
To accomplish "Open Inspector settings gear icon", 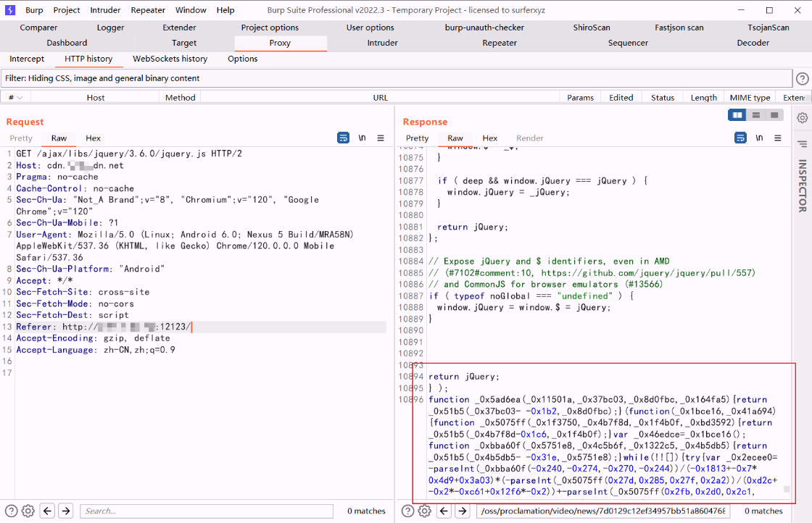I will tap(802, 118).
